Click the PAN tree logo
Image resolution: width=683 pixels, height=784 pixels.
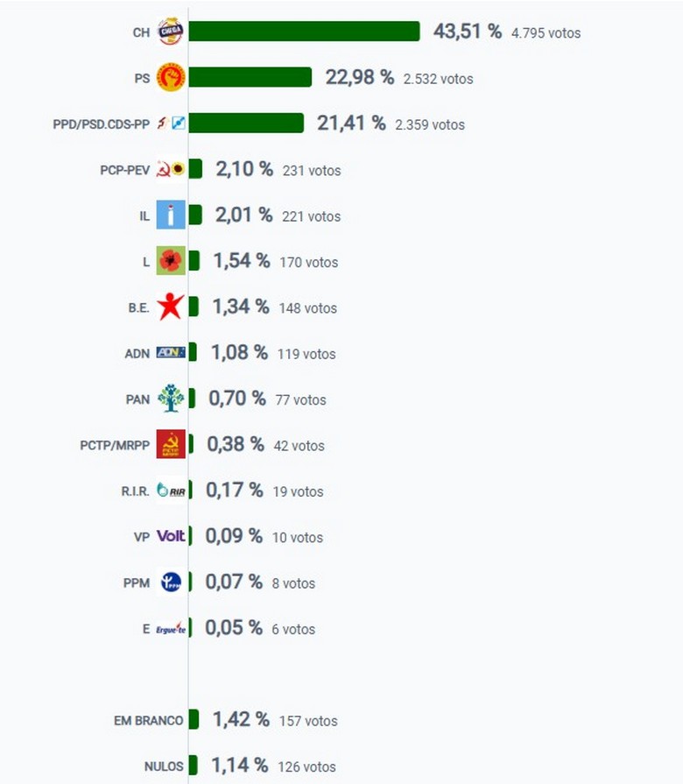click(170, 399)
